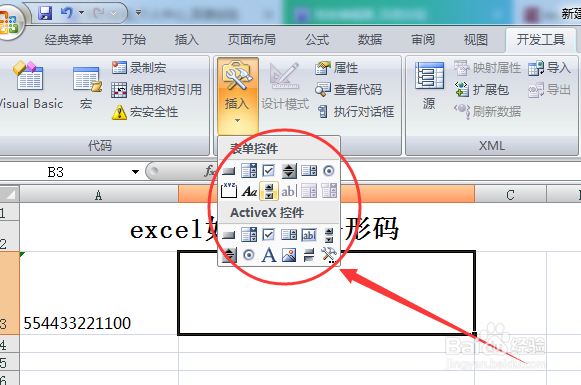Screen dimensions: 581x385
Task: Select the 开发工具 tab
Action: coord(541,39)
